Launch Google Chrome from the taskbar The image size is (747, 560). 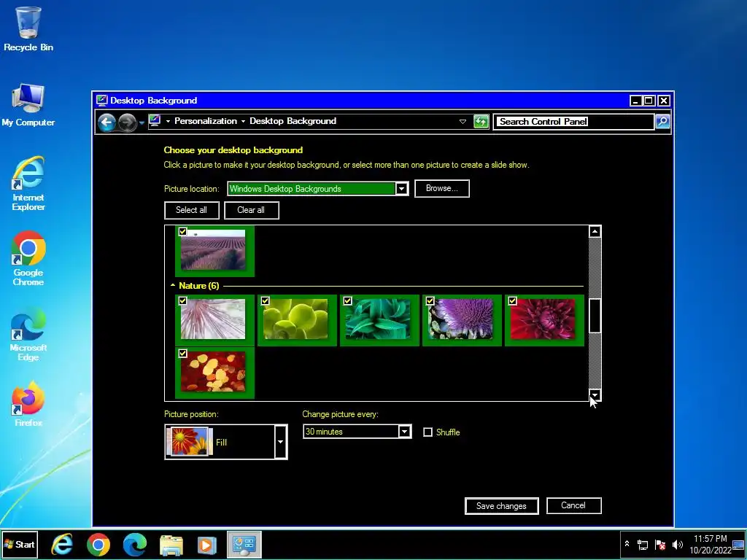(98, 544)
